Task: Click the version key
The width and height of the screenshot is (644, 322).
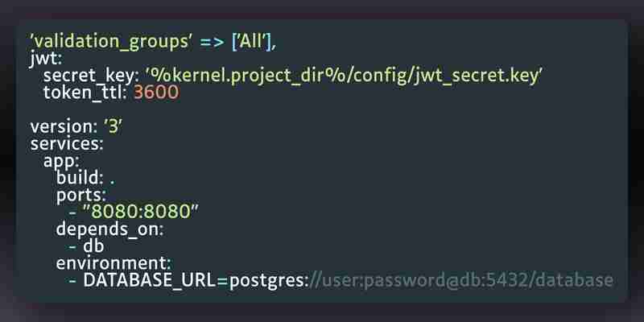Action: (64, 126)
